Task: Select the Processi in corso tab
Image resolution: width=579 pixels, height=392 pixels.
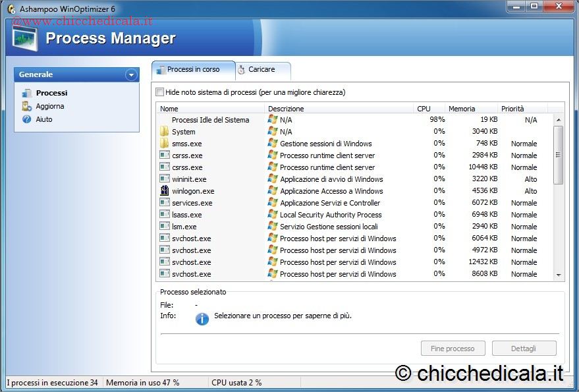Action: [x=193, y=70]
